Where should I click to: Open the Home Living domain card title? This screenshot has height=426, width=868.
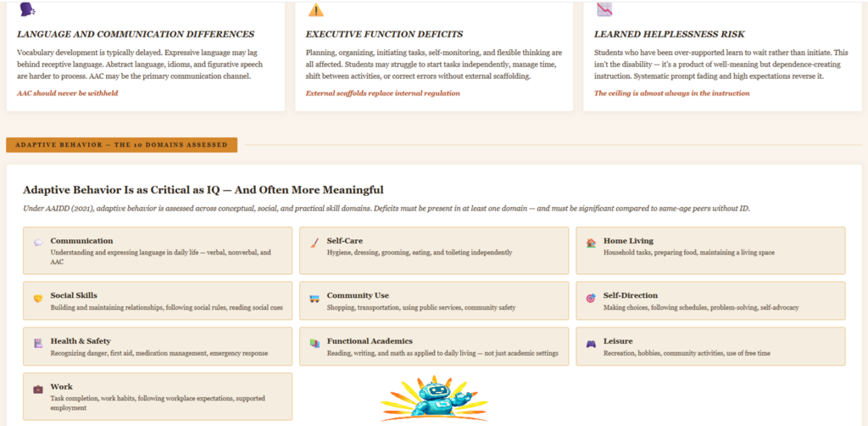point(628,241)
